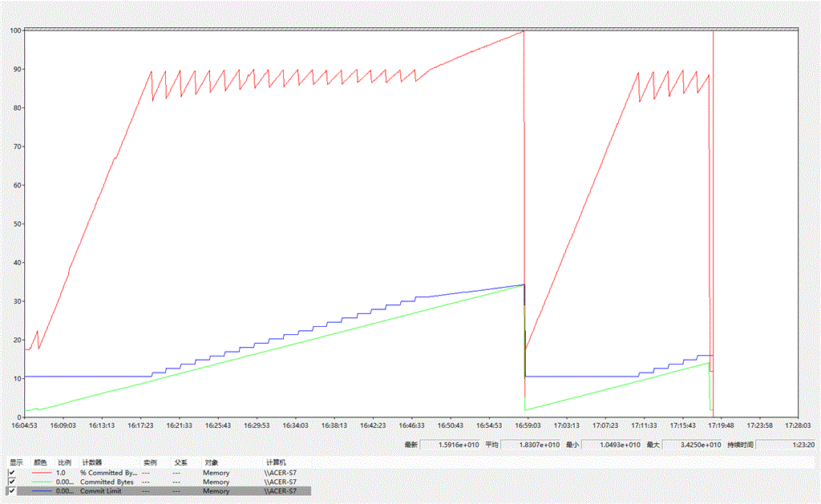821x504 pixels.
Task: Uncheck the Commit Limit counter checkbox
Action: (11, 491)
